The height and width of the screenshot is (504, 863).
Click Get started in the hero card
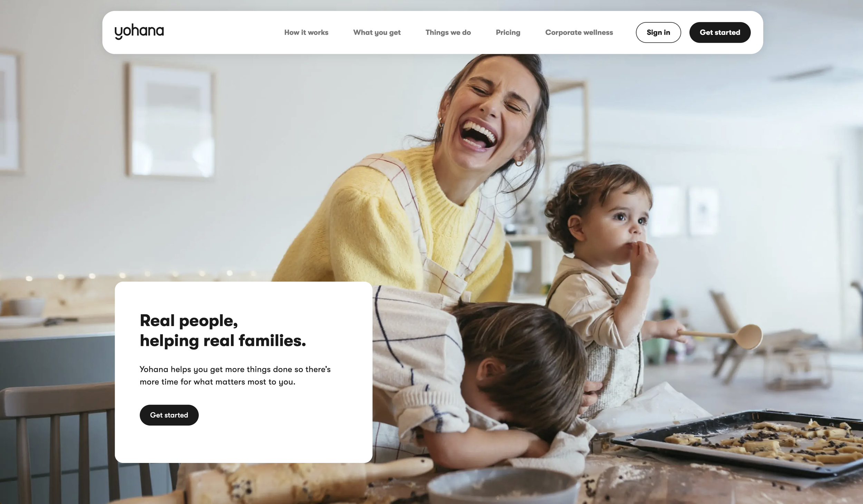[x=169, y=415]
